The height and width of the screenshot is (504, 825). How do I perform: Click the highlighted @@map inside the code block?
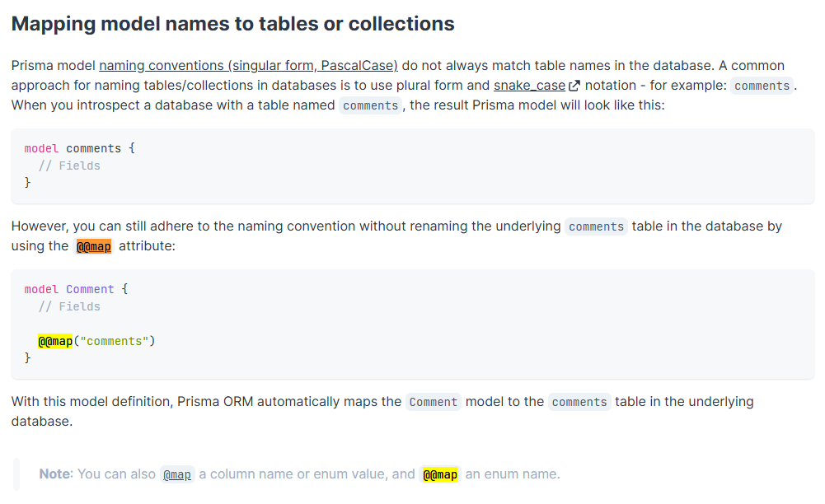click(55, 341)
